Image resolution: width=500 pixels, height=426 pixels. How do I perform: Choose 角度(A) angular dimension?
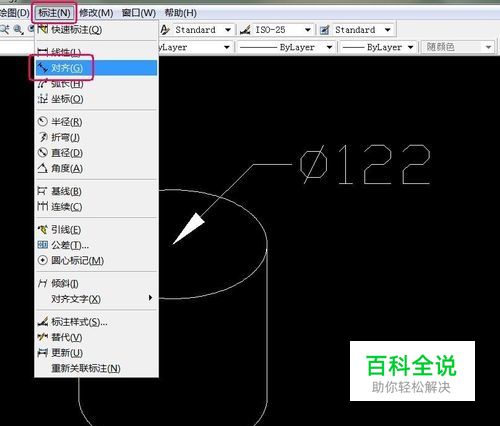97,168
